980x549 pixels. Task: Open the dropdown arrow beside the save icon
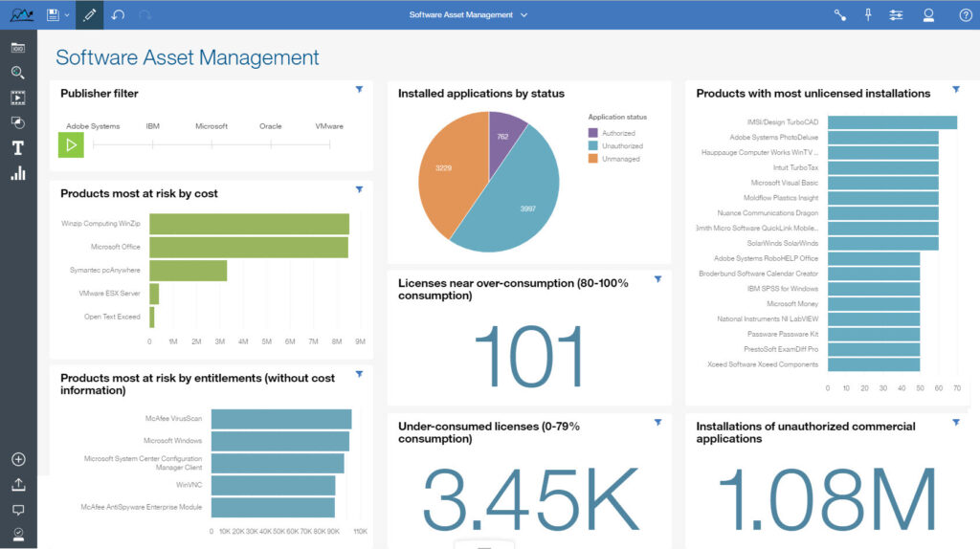67,15
